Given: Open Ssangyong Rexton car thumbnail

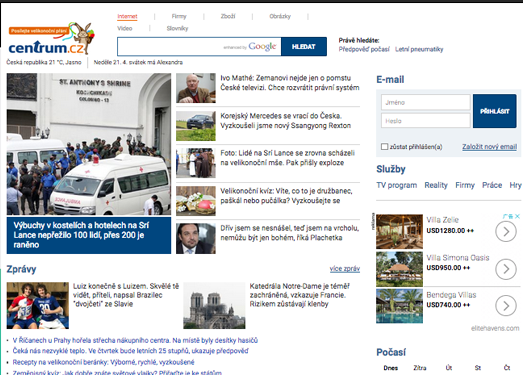Looking at the screenshot, I should coord(196,126).
